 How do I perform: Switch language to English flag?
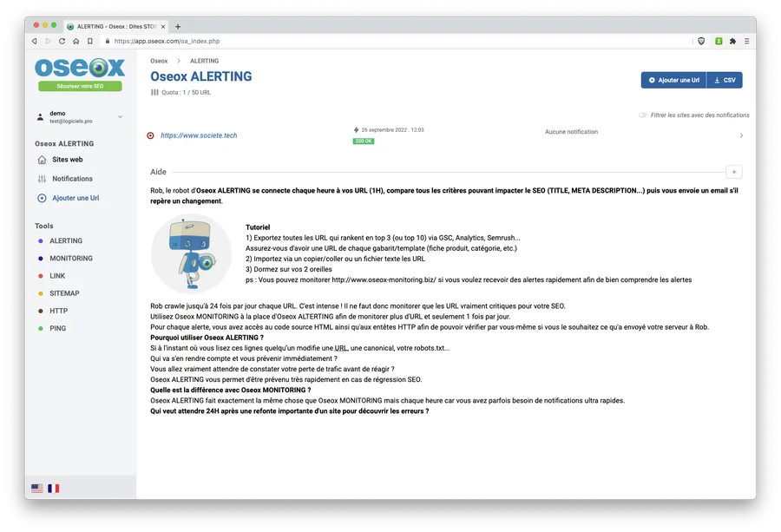36,488
